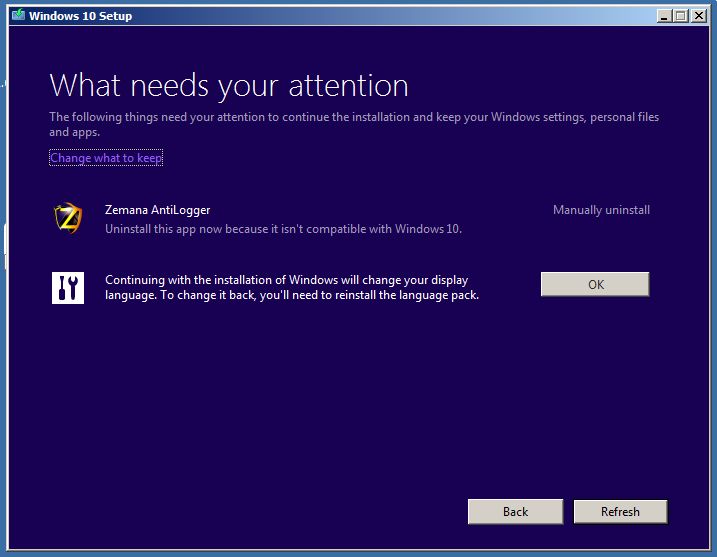Close the Windows 10 Setup window
The height and width of the screenshot is (557, 717).
(x=699, y=16)
